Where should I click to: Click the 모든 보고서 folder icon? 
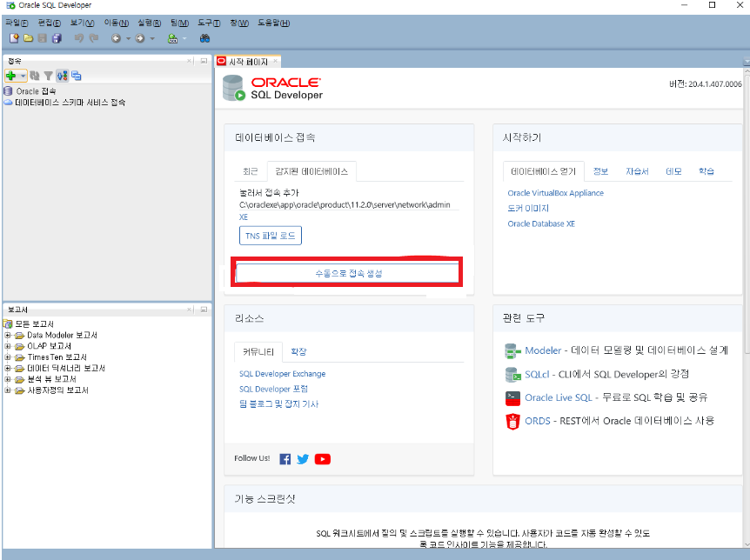[x=8, y=323]
